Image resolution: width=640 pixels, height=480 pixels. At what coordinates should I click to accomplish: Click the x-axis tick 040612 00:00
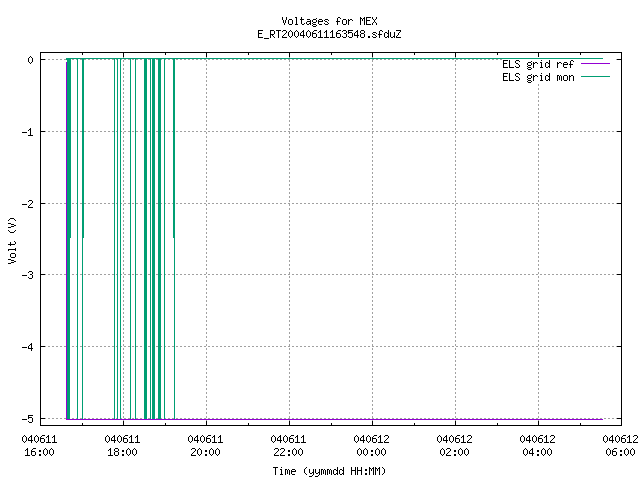click(x=371, y=446)
